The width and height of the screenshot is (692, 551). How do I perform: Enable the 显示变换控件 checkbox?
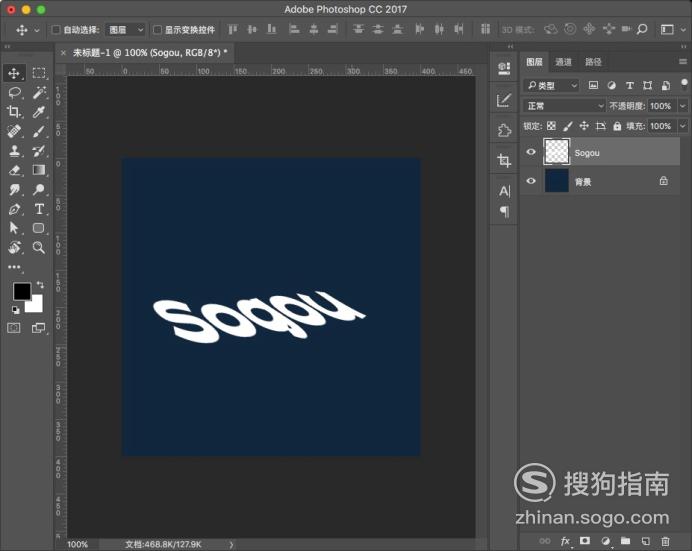click(x=157, y=30)
